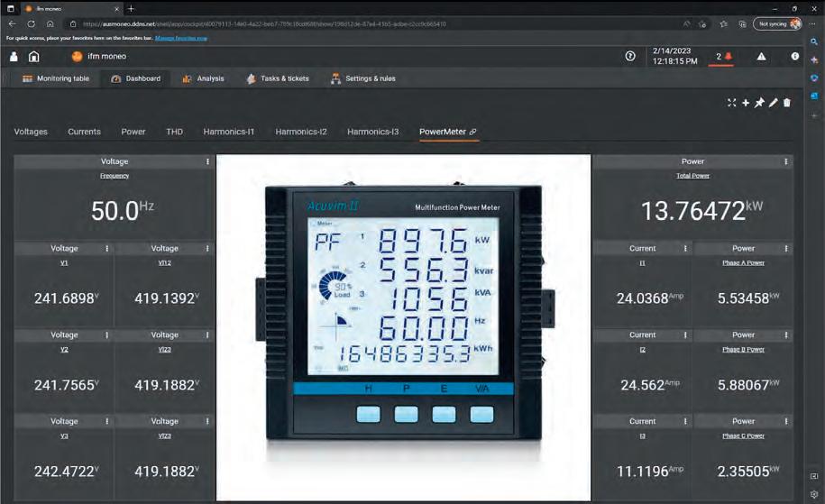This screenshot has width=825, height=504.
Task: Click the link icon beside PowerMeter tab
Action: click(x=472, y=132)
